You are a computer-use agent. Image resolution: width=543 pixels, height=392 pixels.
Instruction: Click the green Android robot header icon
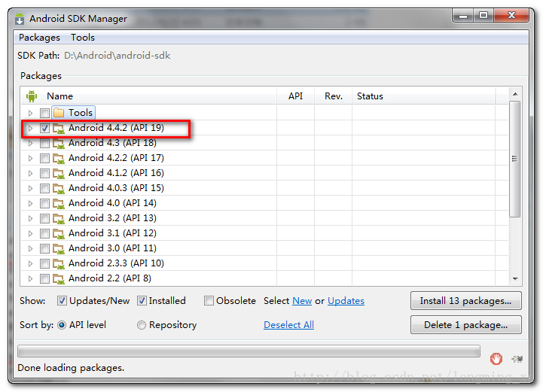coord(32,96)
